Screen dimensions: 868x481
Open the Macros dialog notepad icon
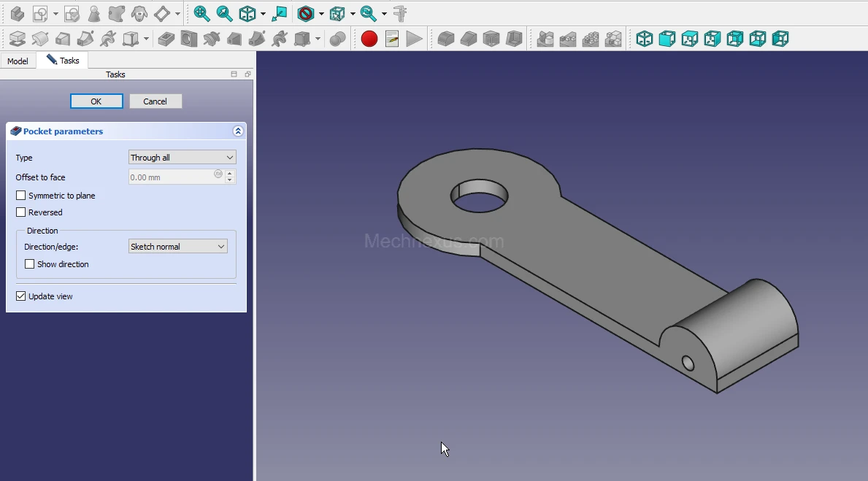point(392,39)
